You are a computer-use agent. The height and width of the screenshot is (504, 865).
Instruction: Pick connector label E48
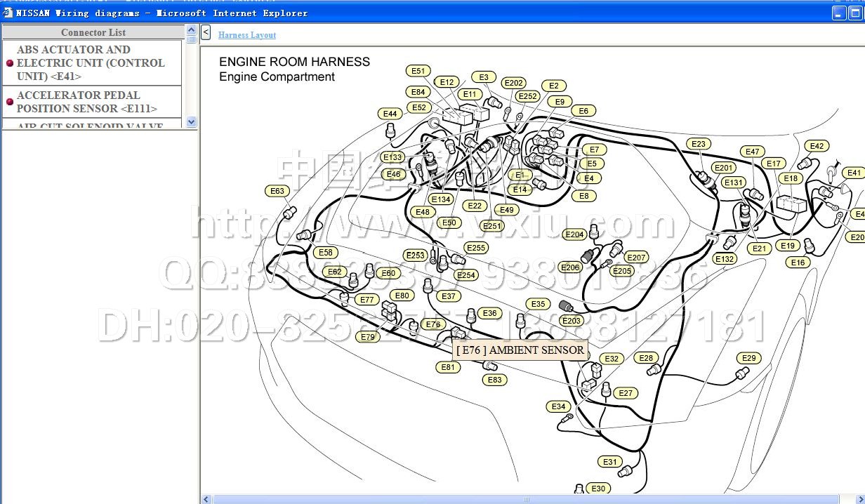422,212
